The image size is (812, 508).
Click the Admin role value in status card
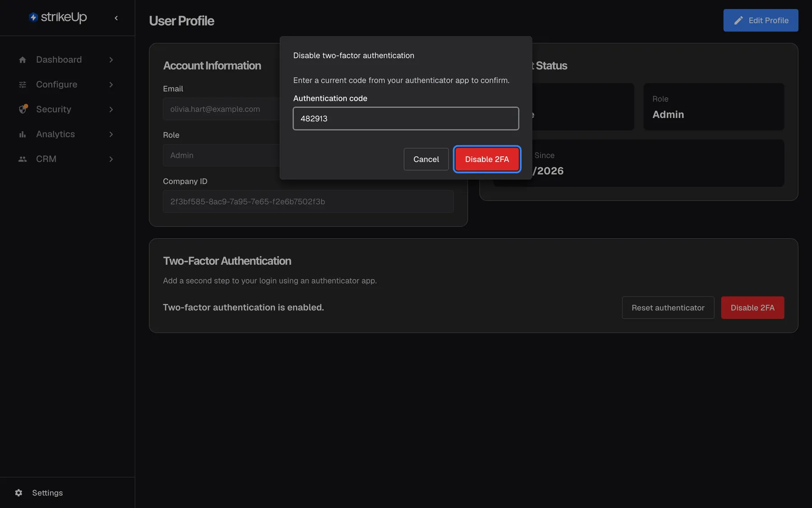click(x=668, y=115)
